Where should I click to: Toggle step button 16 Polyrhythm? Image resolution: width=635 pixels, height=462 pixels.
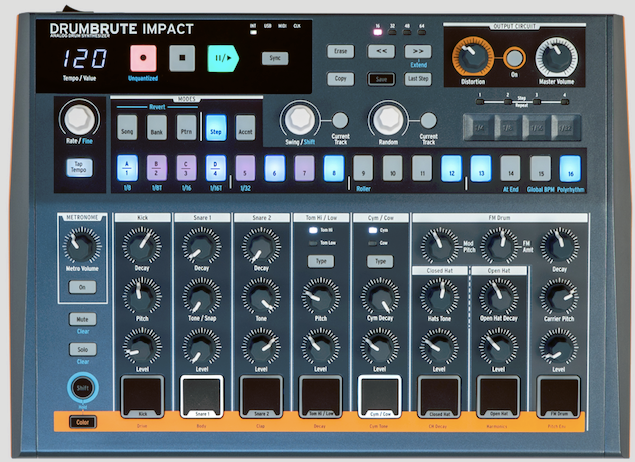tap(570, 168)
